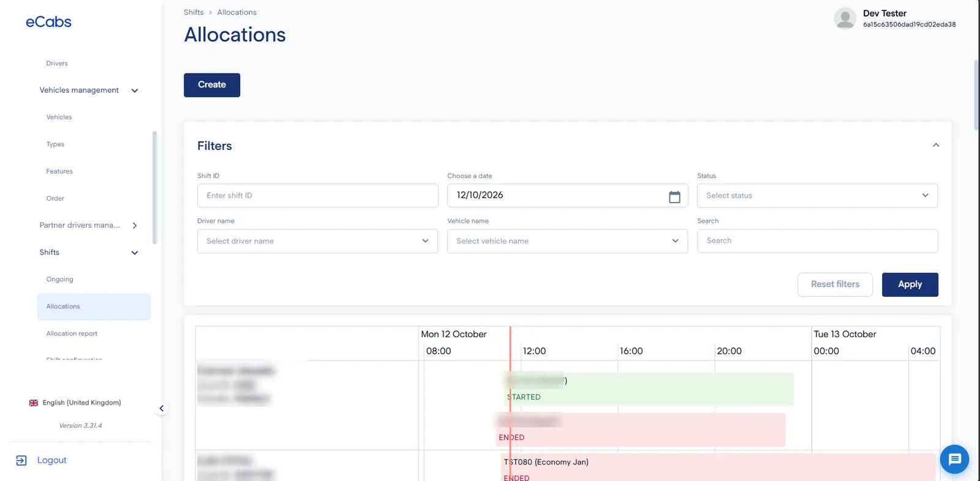Open the Select driver name dropdown
980x481 pixels.
pos(317,241)
